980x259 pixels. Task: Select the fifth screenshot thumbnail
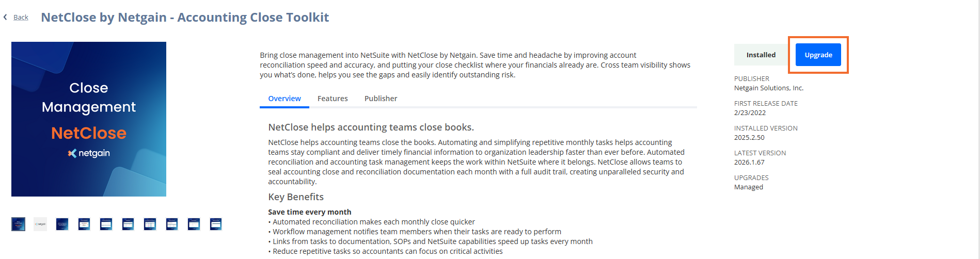[x=106, y=224]
